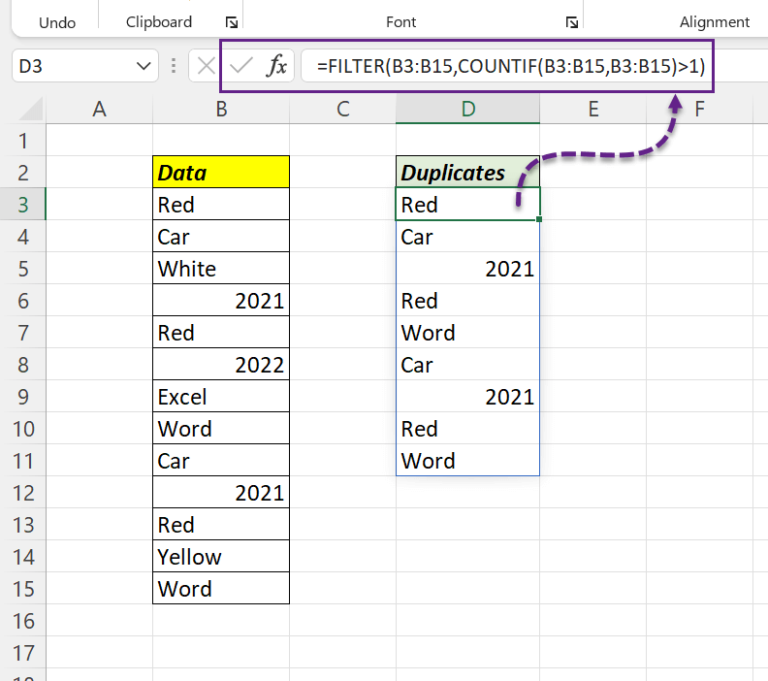Click the Cancel X icon in formula bar
768x681 pixels.
(x=206, y=66)
